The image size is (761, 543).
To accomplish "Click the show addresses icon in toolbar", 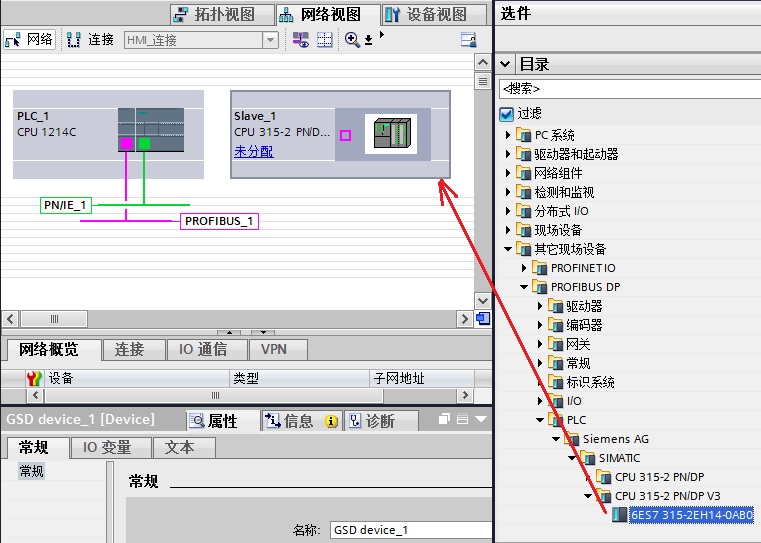I will [301, 40].
